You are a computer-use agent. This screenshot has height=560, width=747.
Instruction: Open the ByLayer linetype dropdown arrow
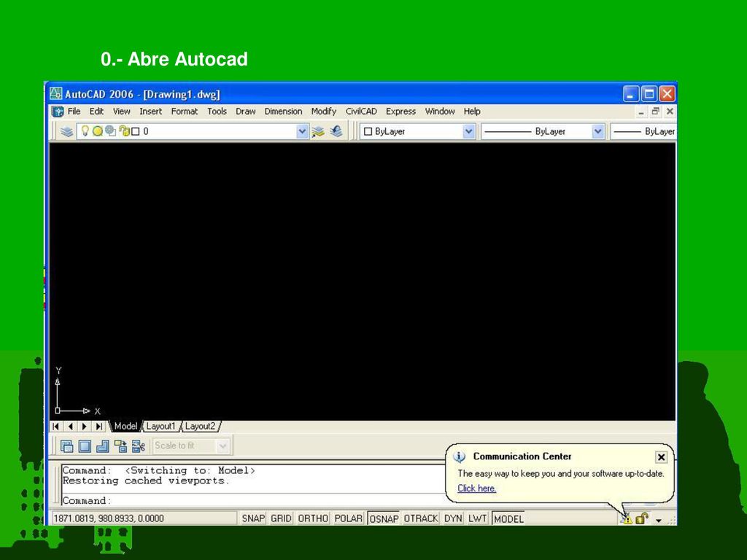pos(598,131)
